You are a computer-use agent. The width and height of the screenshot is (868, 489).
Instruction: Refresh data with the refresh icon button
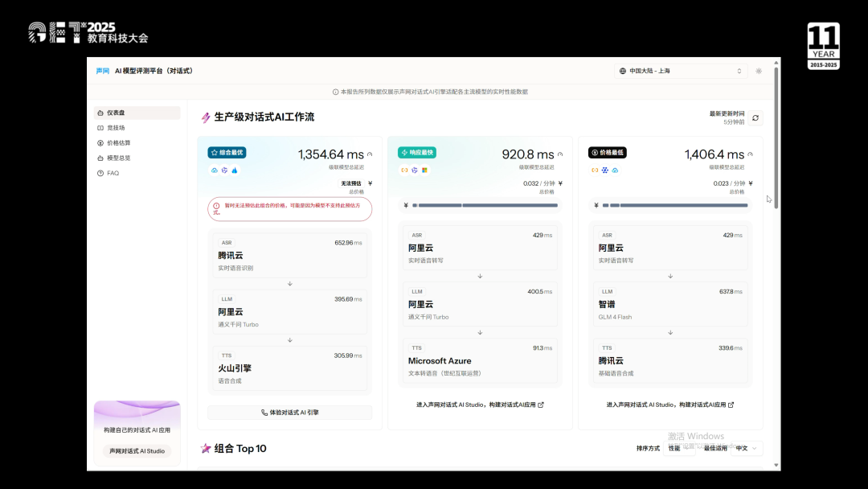755,118
